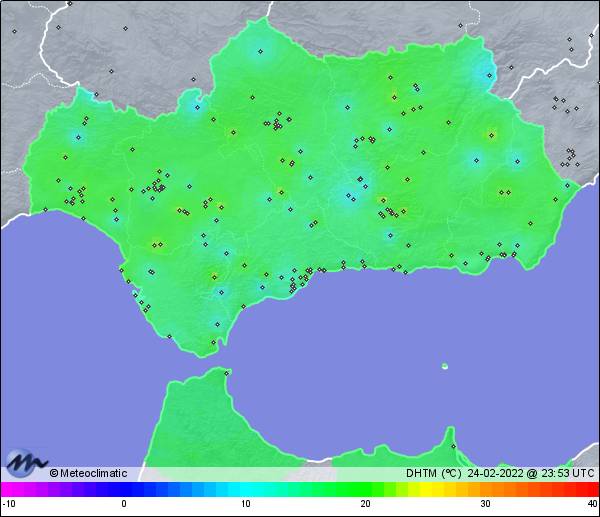This screenshot has width=600, height=517.
Task: Click the station marker on Morocco's northern tip
Action: click(227, 373)
